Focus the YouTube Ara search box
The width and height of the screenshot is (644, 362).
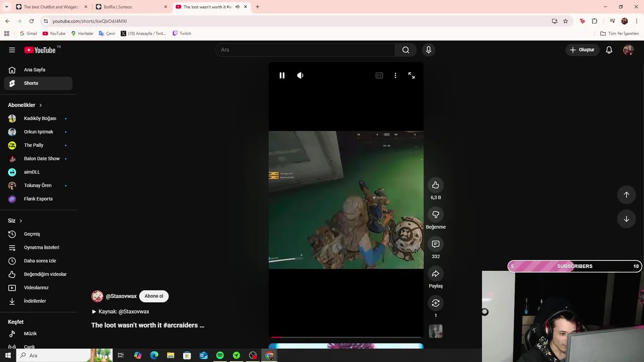click(305, 50)
